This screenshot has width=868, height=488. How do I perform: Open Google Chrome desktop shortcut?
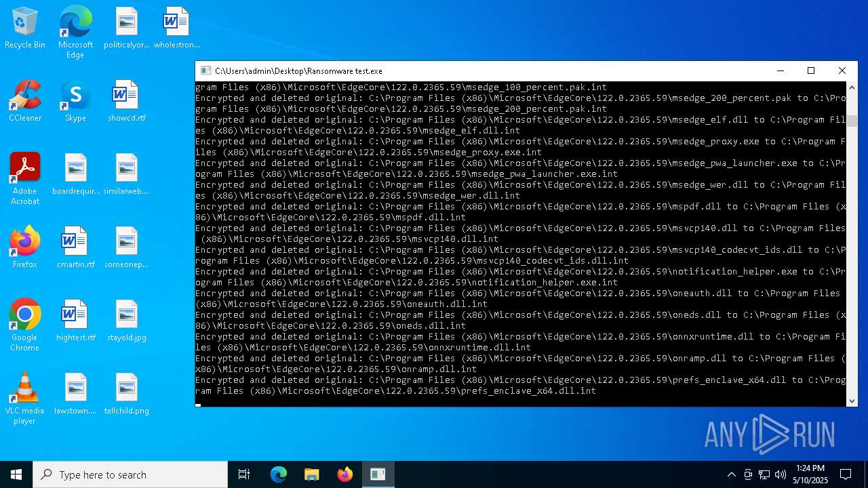[25, 325]
